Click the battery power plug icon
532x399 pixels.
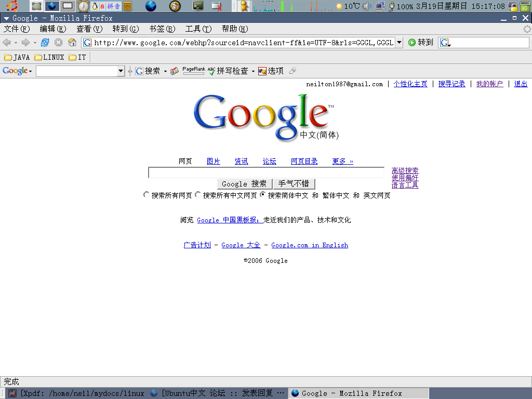click(392, 6)
